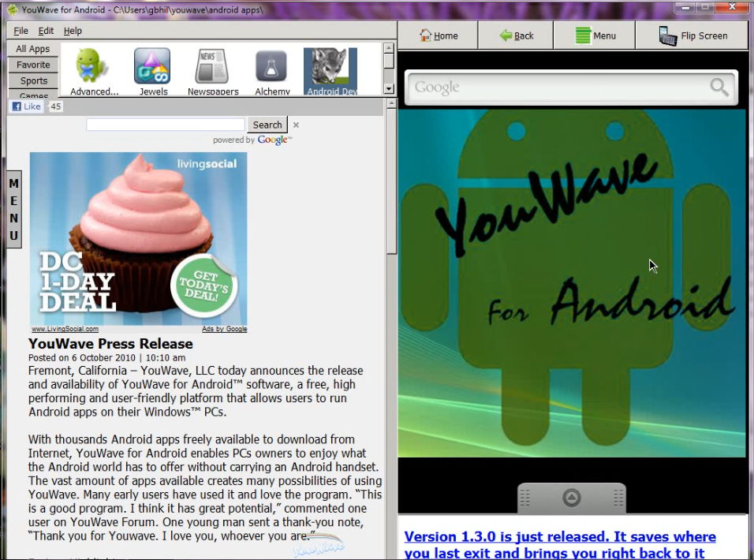
Task: Open the Help menu
Action: [73, 31]
